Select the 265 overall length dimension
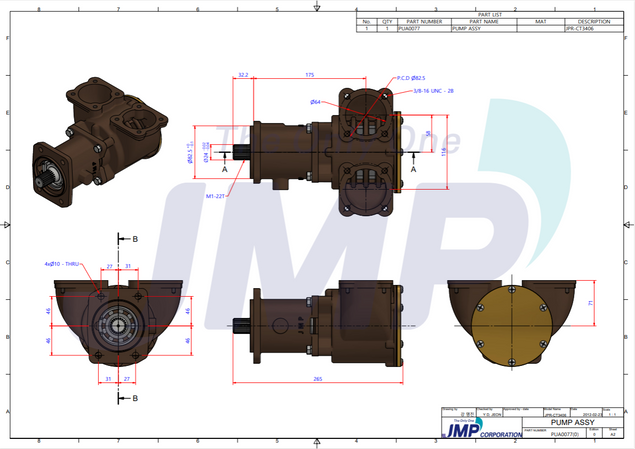 click(317, 378)
